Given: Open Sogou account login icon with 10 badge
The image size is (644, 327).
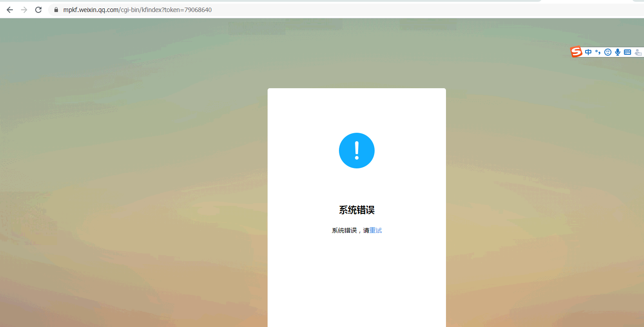Looking at the screenshot, I should click(x=638, y=52).
